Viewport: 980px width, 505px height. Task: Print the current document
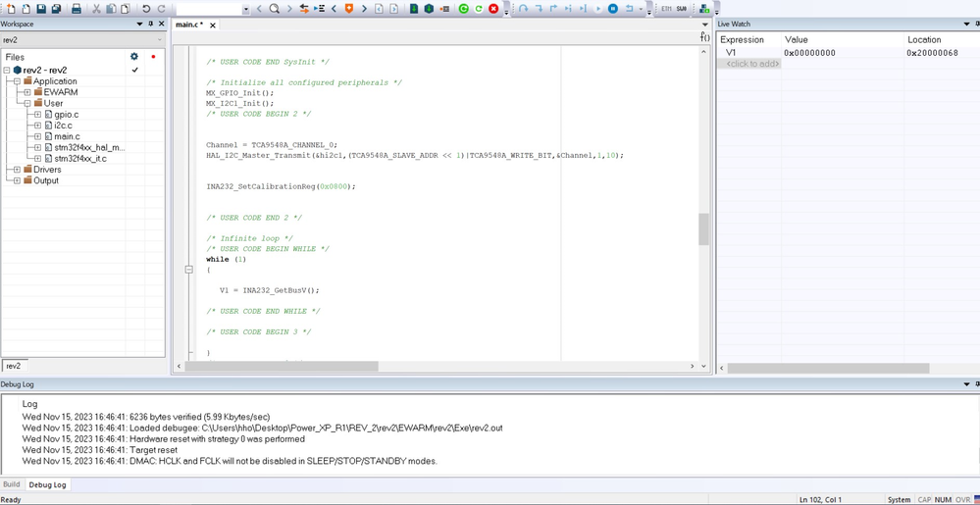coord(77,9)
